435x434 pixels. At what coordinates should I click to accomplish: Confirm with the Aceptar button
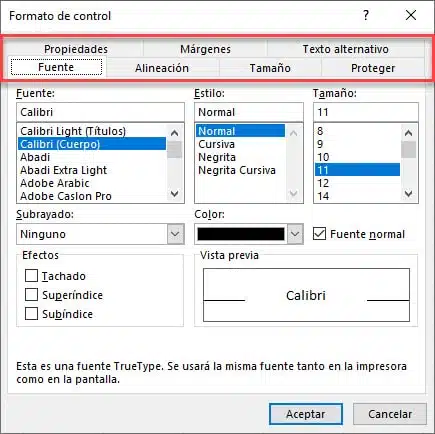click(x=306, y=414)
